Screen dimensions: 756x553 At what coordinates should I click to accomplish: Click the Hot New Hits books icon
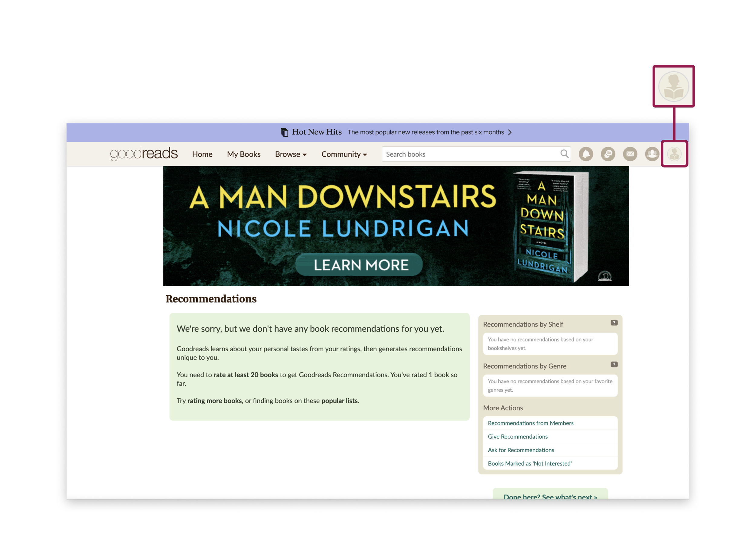pyautogui.click(x=284, y=132)
